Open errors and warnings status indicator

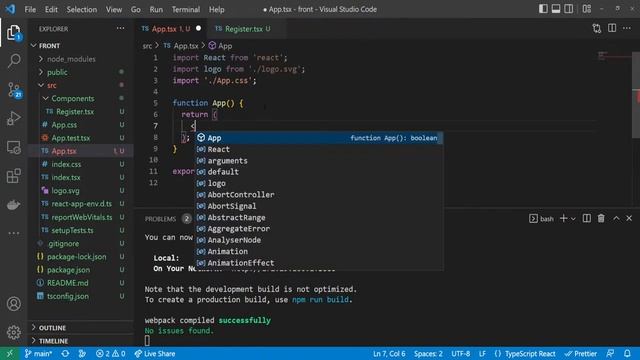pyautogui.click(x=110, y=353)
